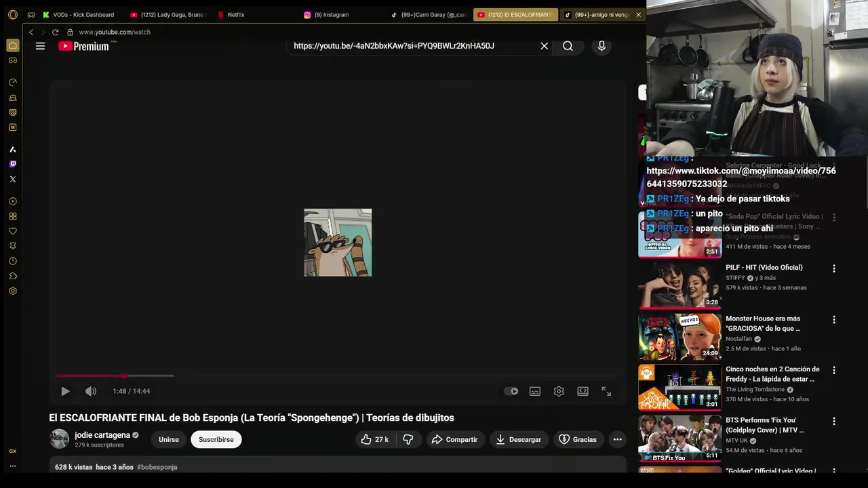The image size is (868, 488).
Task: Open the M icon in sidebar
Action: pyautogui.click(x=12, y=127)
